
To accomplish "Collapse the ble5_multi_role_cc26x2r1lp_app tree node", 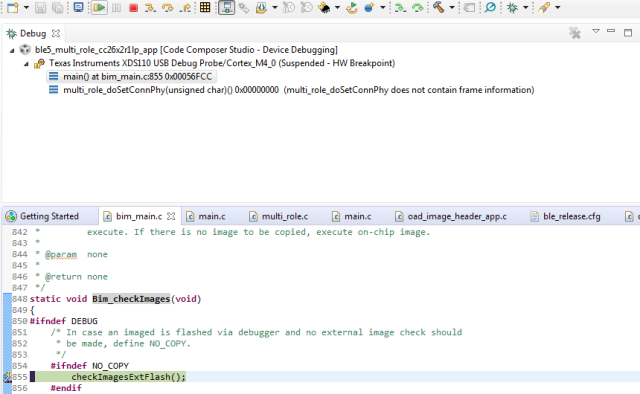I will coord(12,51).
